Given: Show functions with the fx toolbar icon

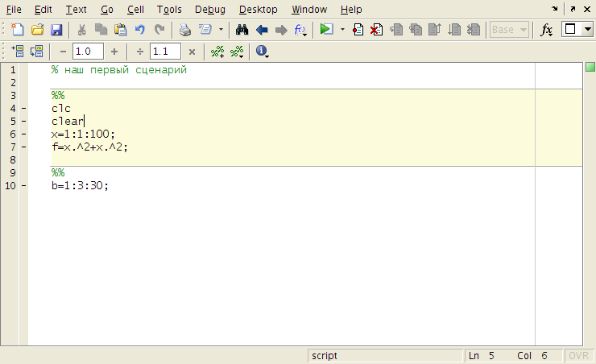Looking at the screenshot, I should point(300,30).
